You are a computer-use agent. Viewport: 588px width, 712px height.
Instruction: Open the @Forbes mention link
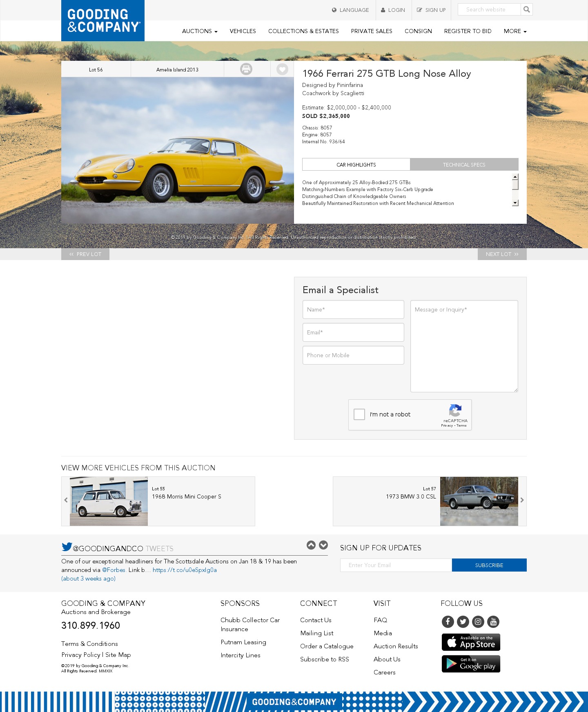click(x=114, y=570)
